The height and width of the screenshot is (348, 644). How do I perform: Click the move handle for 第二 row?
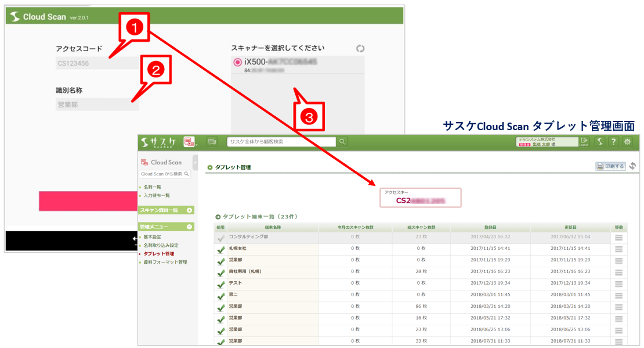tap(618, 295)
